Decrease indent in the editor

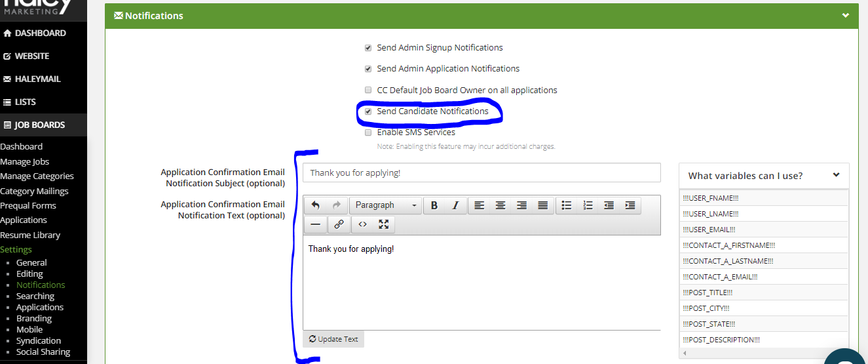pyautogui.click(x=609, y=205)
